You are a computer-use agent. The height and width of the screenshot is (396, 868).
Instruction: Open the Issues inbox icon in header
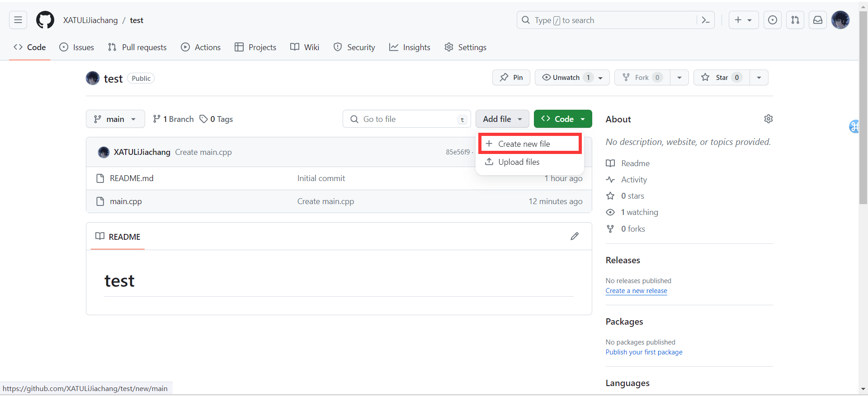tap(773, 20)
